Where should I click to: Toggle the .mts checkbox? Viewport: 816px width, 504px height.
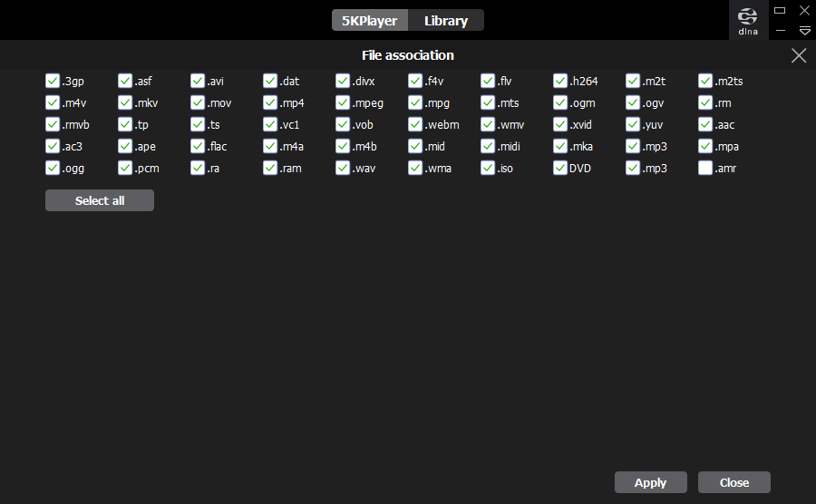coord(488,102)
